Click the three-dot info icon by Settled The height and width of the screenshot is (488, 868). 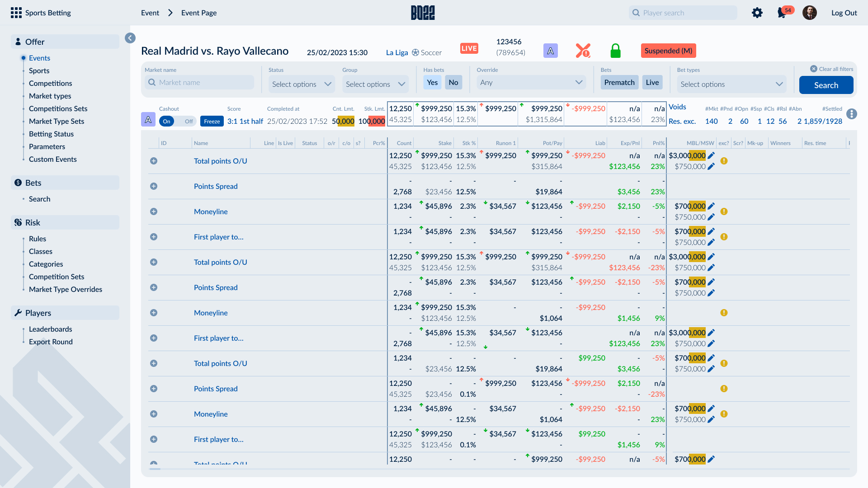[852, 114]
